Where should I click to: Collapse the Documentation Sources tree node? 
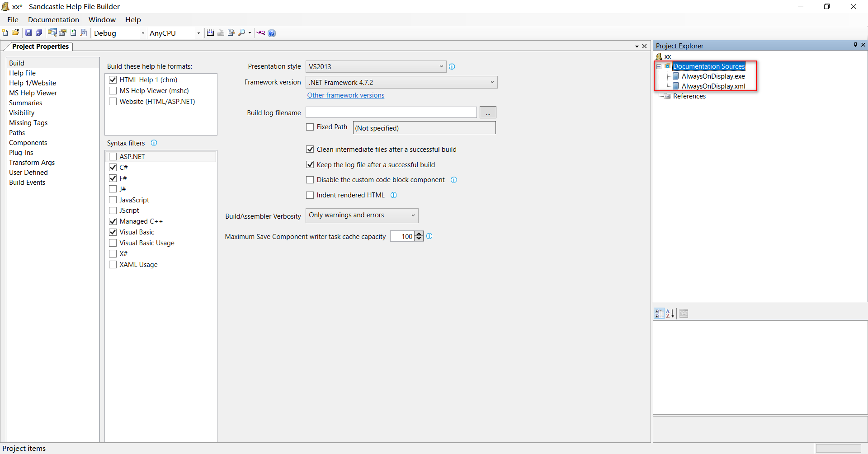(659, 66)
